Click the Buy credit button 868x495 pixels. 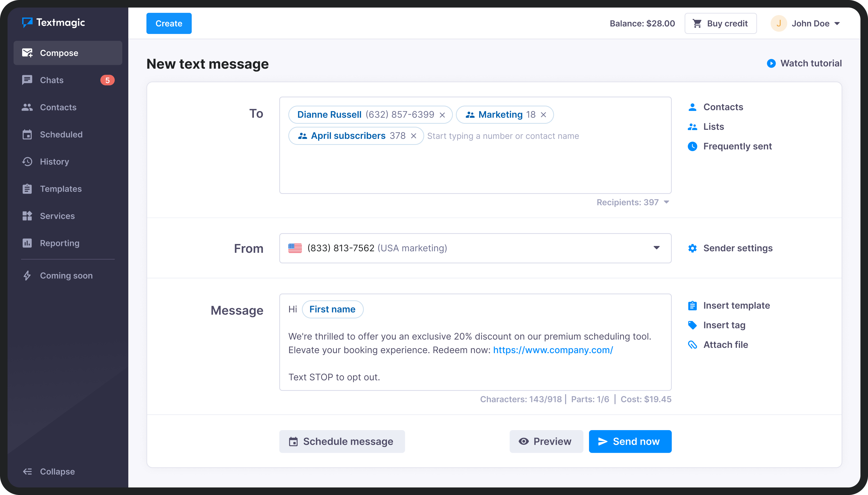(x=721, y=23)
